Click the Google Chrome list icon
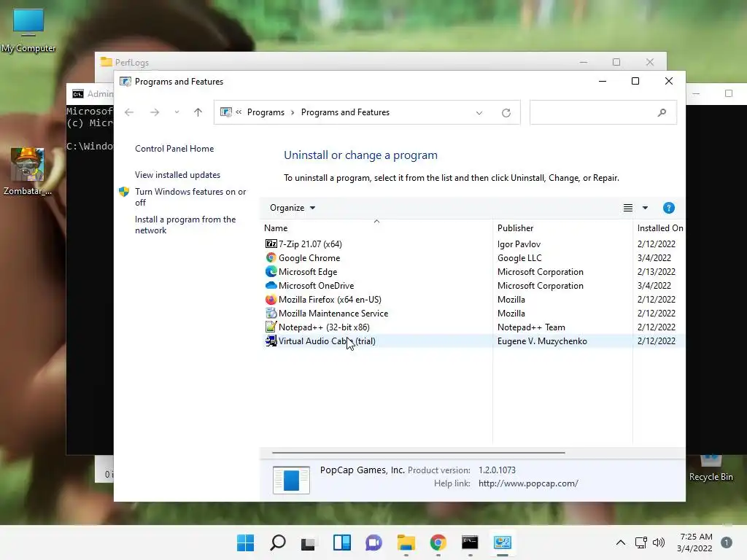The image size is (747, 560). [x=271, y=257]
